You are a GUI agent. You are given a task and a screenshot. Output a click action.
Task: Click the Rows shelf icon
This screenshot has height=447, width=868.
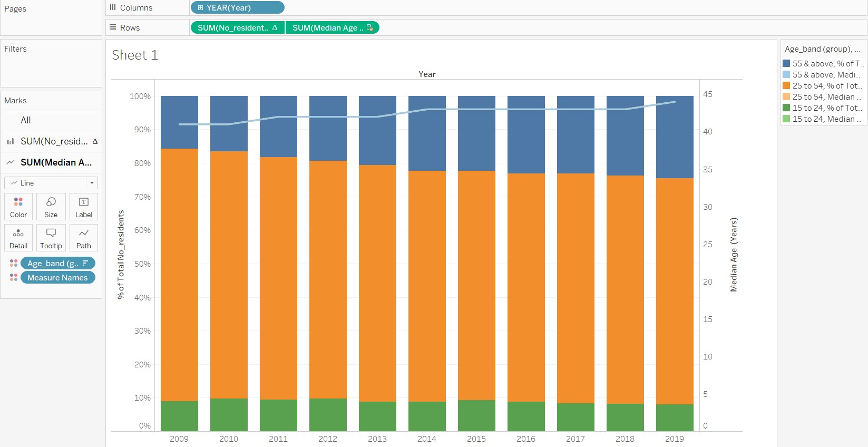click(113, 27)
